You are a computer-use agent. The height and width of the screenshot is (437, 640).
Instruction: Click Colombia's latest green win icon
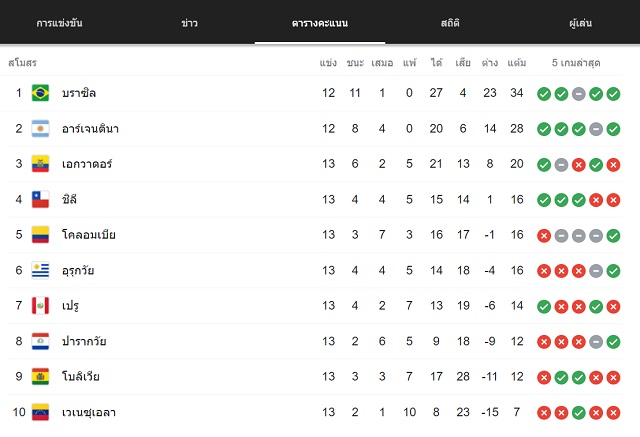(x=613, y=236)
